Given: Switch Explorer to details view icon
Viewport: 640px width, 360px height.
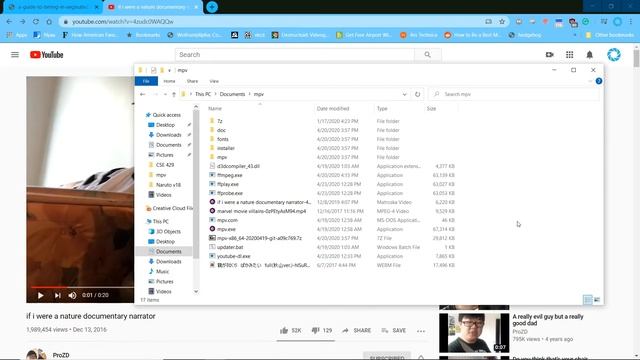Looking at the screenshot, I should pos(587,300).
